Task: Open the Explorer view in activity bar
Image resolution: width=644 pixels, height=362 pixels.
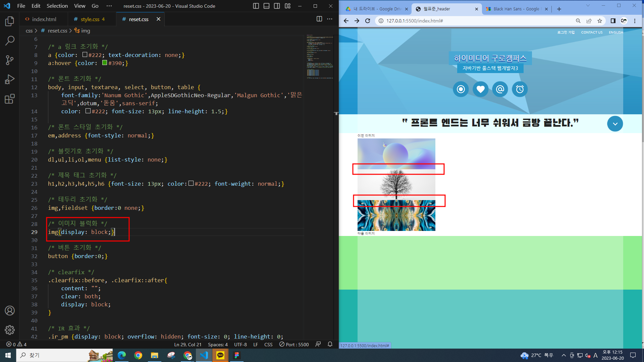Action: click(x=10, y=21)
